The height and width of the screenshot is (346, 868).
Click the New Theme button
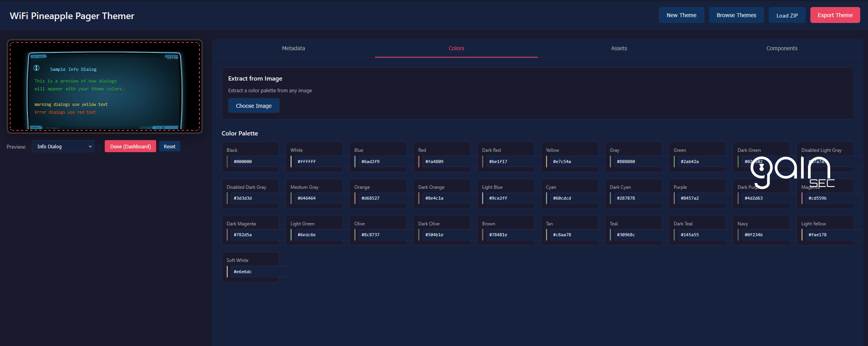tap(681, 15)
